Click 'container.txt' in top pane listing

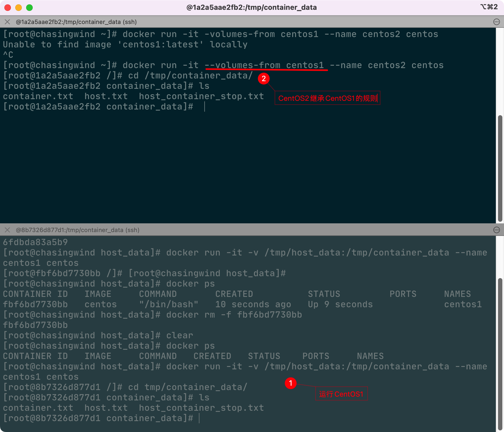(x=38, y=96)
